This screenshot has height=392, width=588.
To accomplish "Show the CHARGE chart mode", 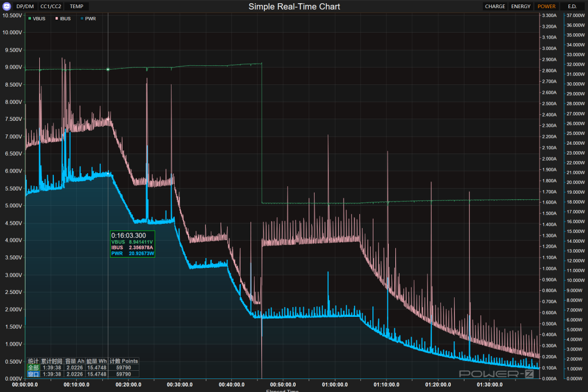I will [x=495, y=7].
